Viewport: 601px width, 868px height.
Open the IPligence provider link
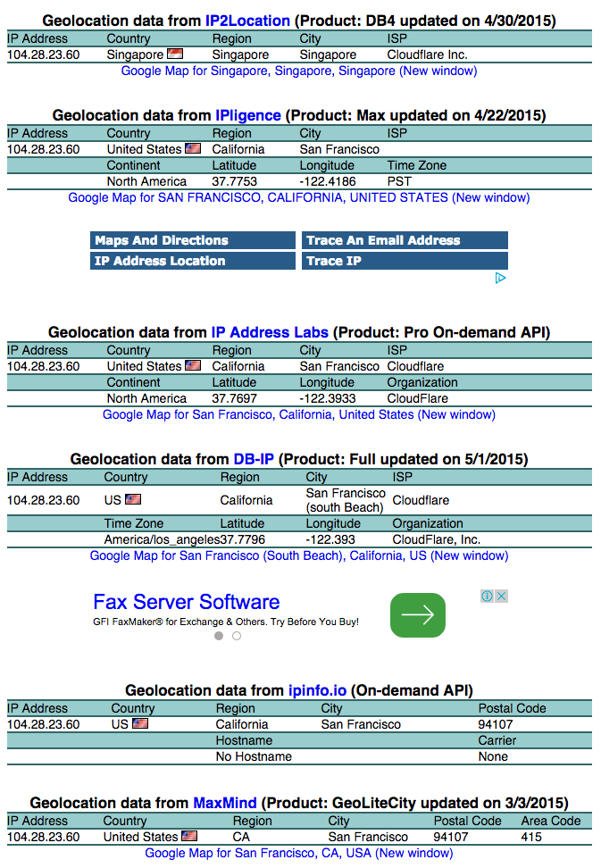[x=248, y=115]
